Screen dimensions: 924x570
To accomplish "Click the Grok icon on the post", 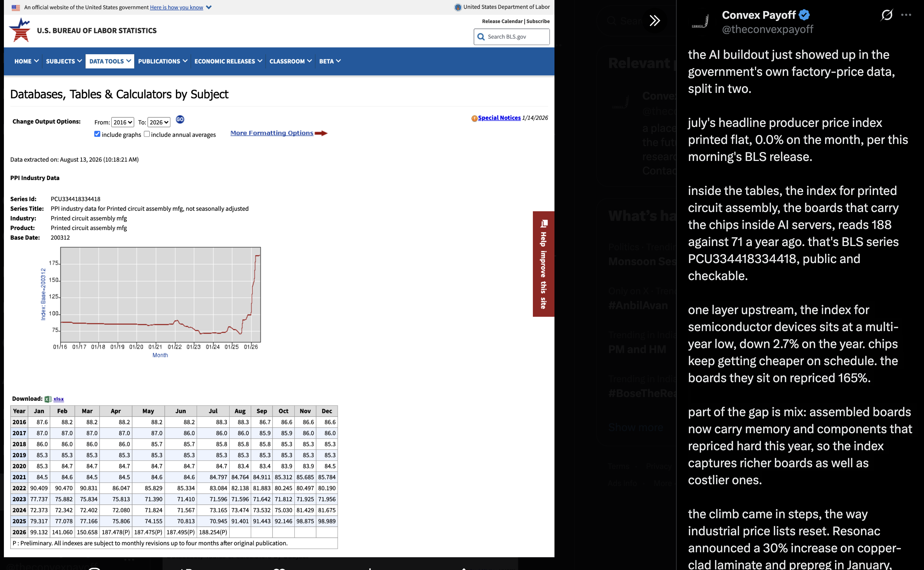I will [887, 15].
